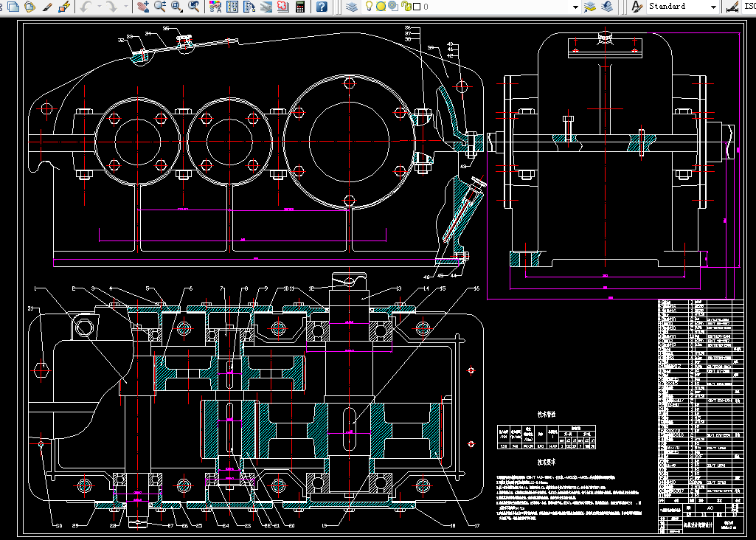Open the Dimension Style manager icon
The width and height of the screenshot is (756, 540).
click(732, 6)
